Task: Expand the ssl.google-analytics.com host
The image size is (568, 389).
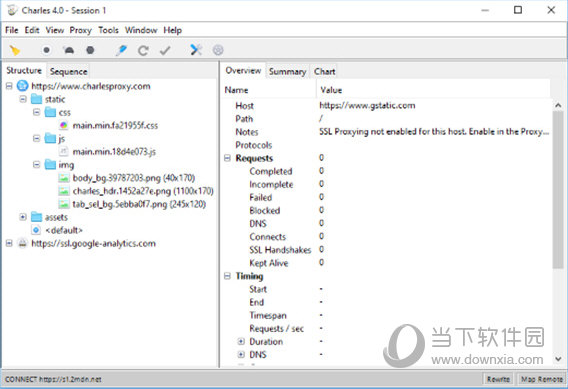Action: [x=9, y=243]
